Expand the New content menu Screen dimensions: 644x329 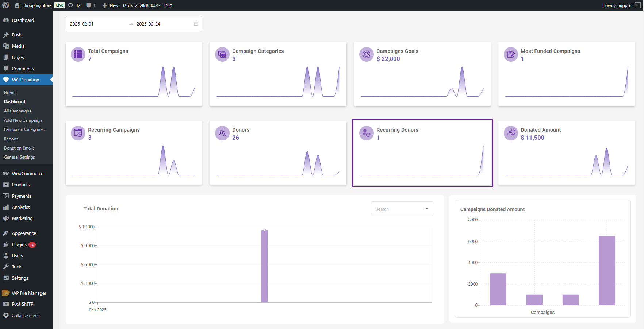110,5
